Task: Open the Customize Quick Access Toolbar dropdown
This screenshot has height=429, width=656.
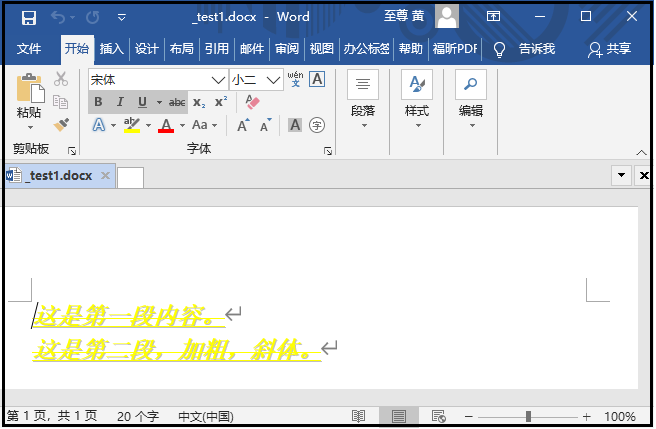Action: tap(122, 18)
